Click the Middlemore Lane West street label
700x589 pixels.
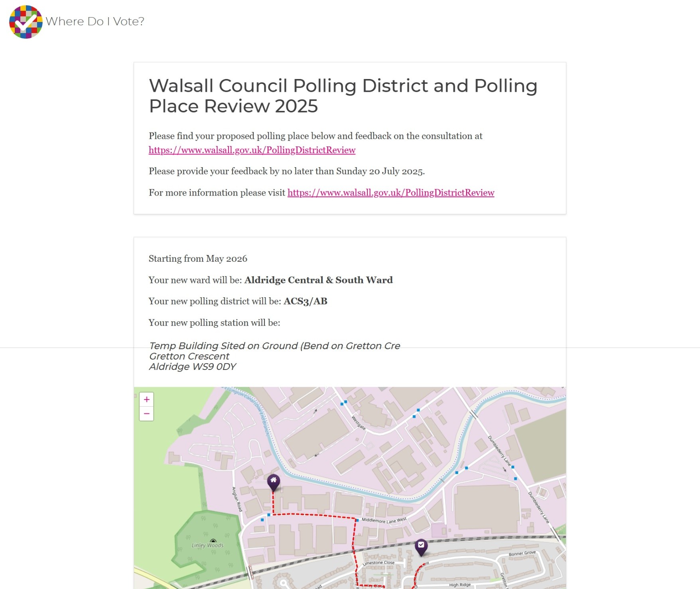tap(384, 520)
